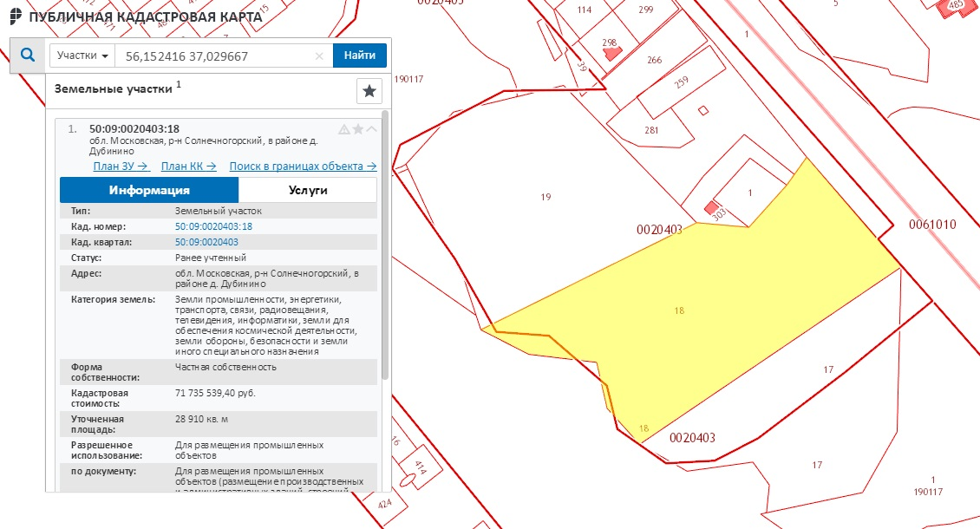Open the Участки search type dropdown
Image resolution: width=980 pixels, height=529 pixels.
coord(82,56)
